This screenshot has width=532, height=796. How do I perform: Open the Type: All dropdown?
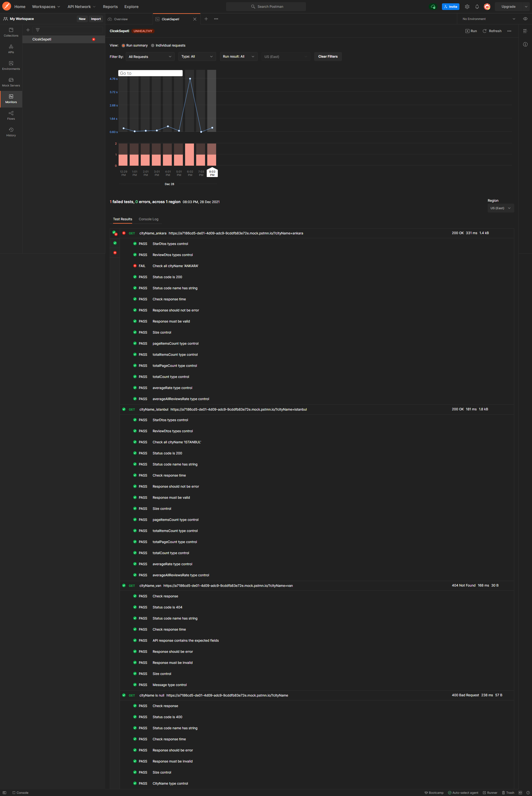197,57
